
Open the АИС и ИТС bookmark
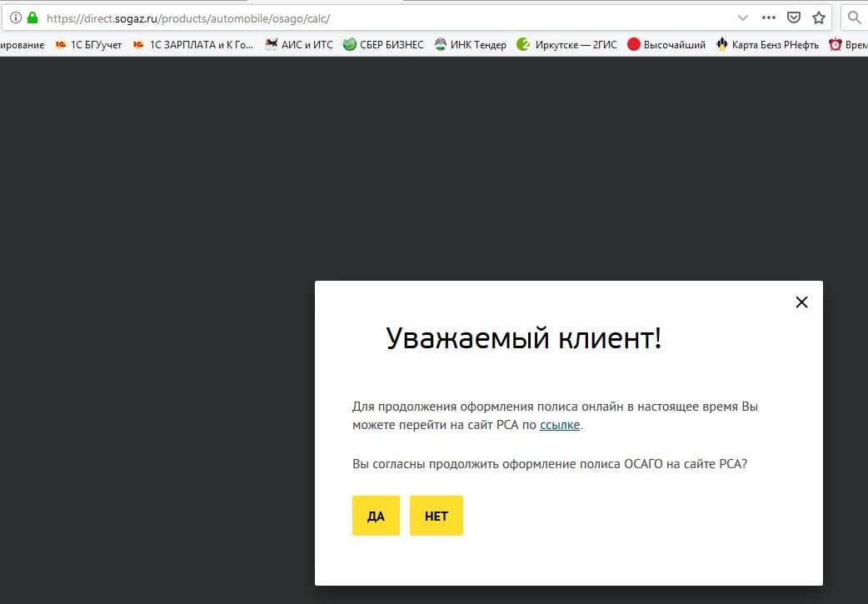pyautogui.click(x=299, y=45)
